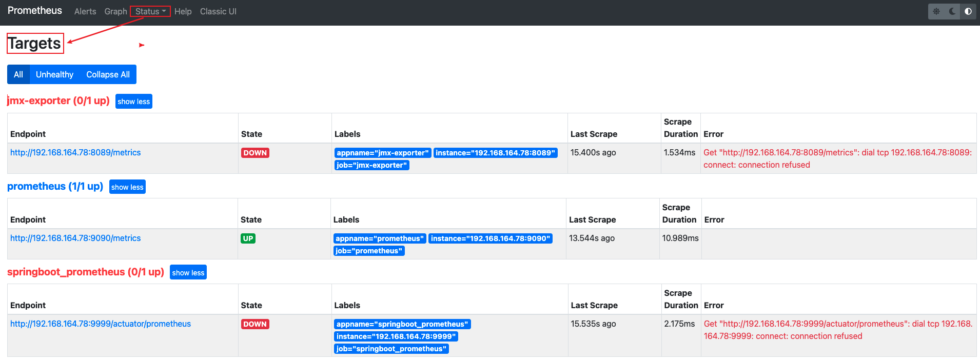
Task: Collapse prometheus group with show less
Action: [127, 187]
